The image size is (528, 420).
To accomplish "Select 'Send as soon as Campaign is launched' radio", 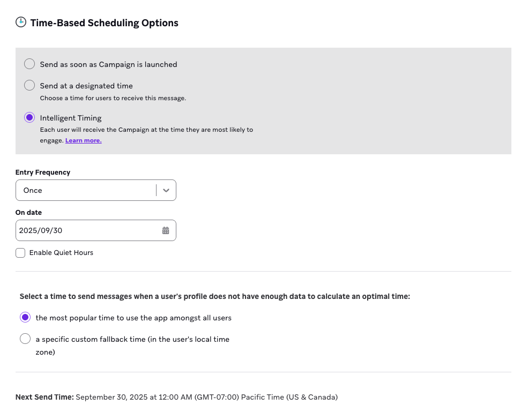I will coord(30,64).
